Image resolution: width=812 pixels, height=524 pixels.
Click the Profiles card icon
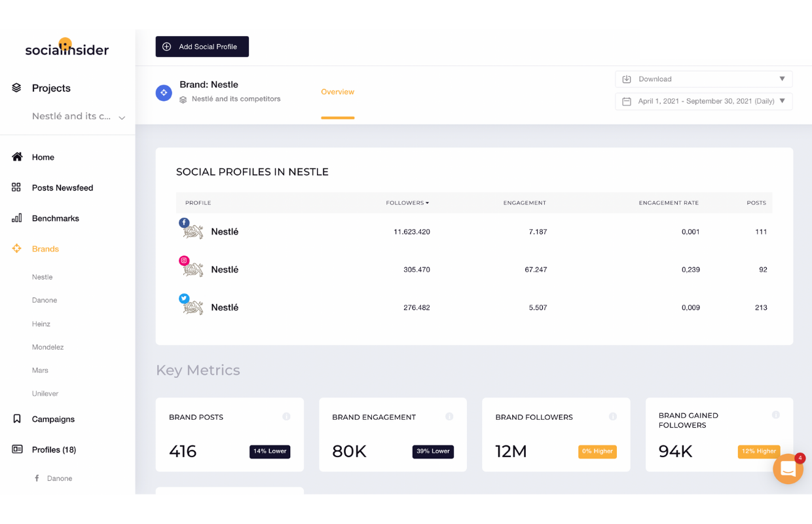[17, 449]
